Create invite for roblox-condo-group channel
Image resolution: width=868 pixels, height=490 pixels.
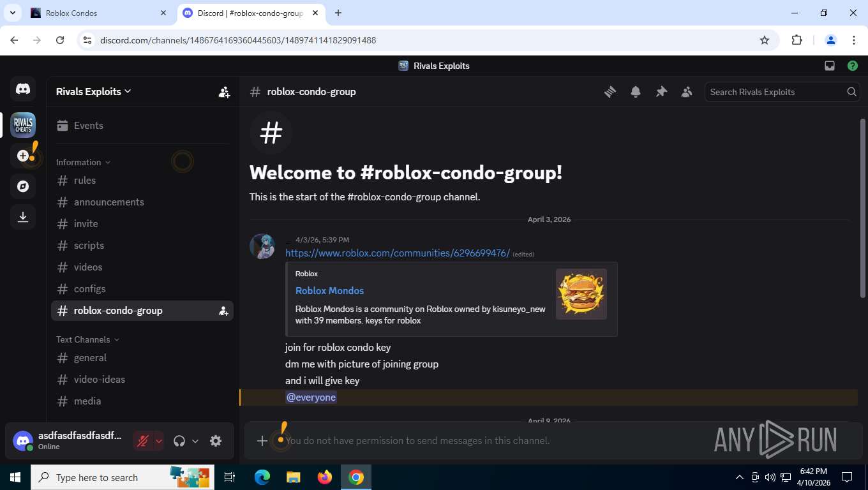(x=223, y=311)
